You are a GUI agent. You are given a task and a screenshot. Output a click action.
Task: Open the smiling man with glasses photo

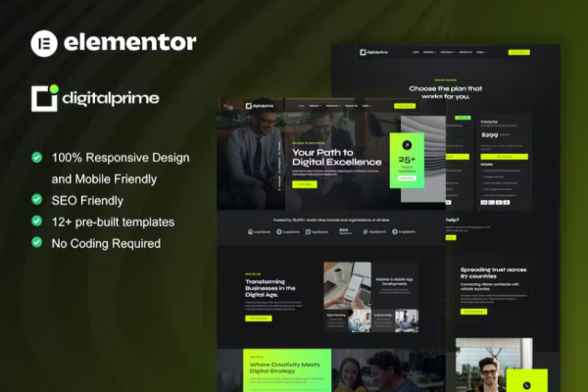[494, 365]
